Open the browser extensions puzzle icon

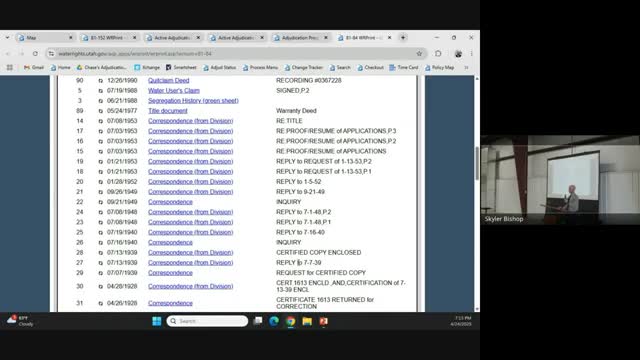pyautogui.click(x=438, y=53)
